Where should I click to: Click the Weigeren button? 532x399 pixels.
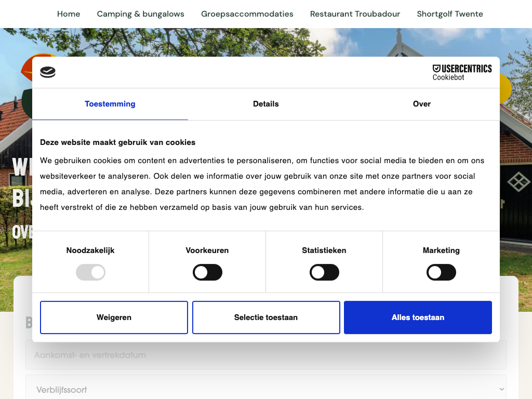pos(114,317)
